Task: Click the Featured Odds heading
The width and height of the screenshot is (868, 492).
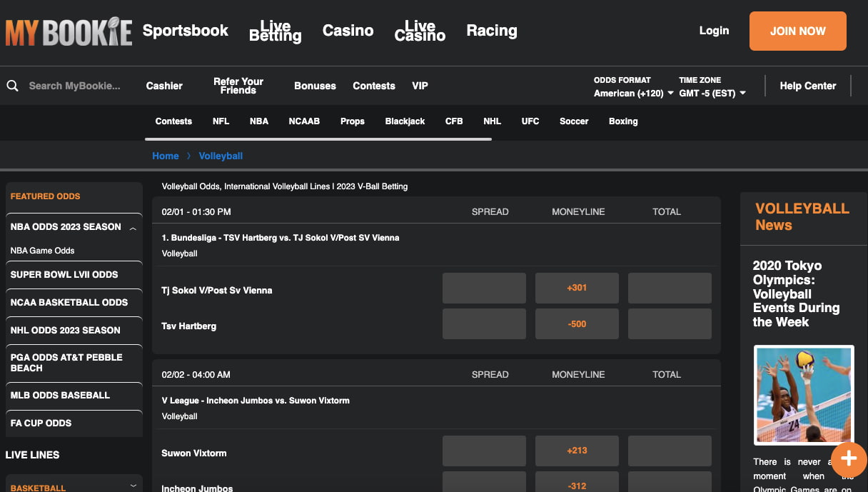Action: (46, 196)
